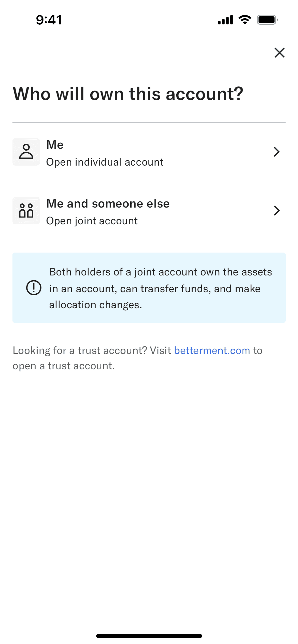Tap the "Looking for a trust account?" text
This screenshot has height=644, width=298.
[80, 350]
